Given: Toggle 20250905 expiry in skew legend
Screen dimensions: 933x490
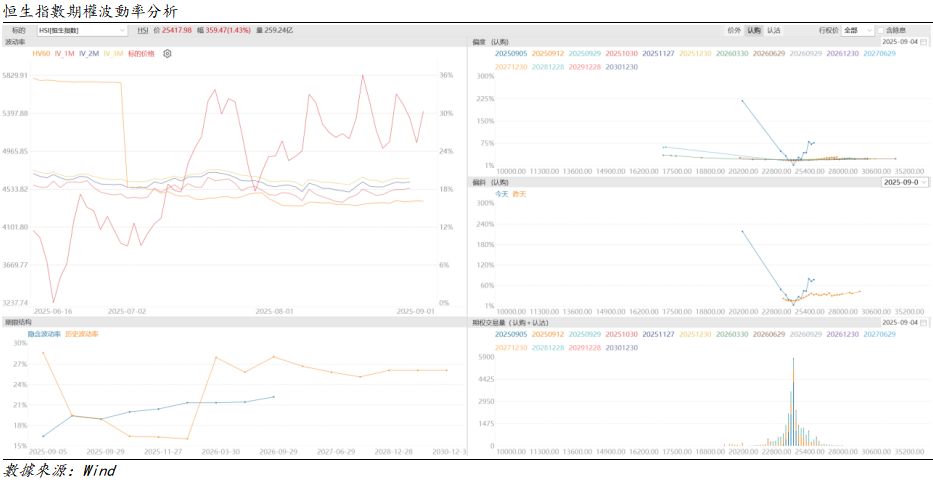Looking at the screenshot, I should [511, 53].
